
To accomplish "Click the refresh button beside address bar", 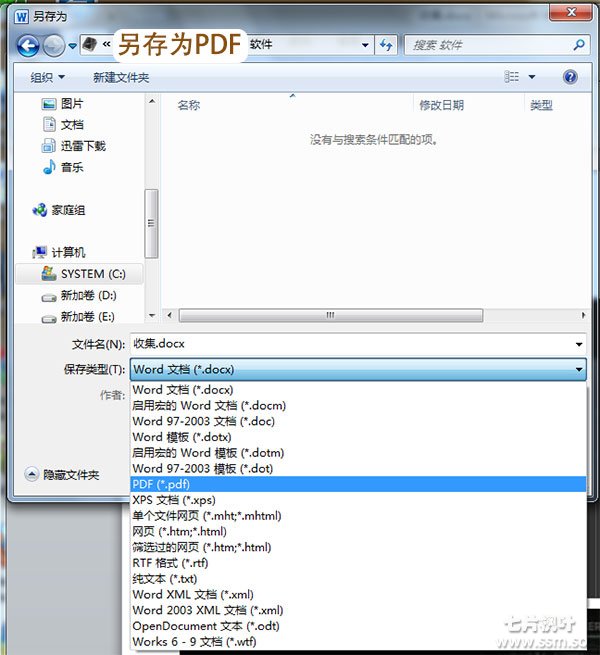I will point(386,45).
